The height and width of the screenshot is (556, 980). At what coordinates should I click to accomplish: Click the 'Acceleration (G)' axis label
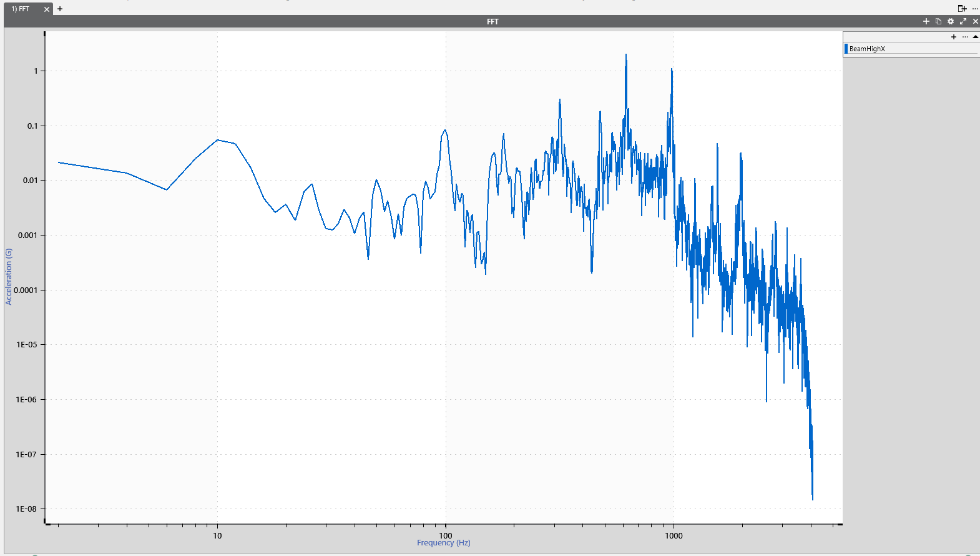coord(9,277)
